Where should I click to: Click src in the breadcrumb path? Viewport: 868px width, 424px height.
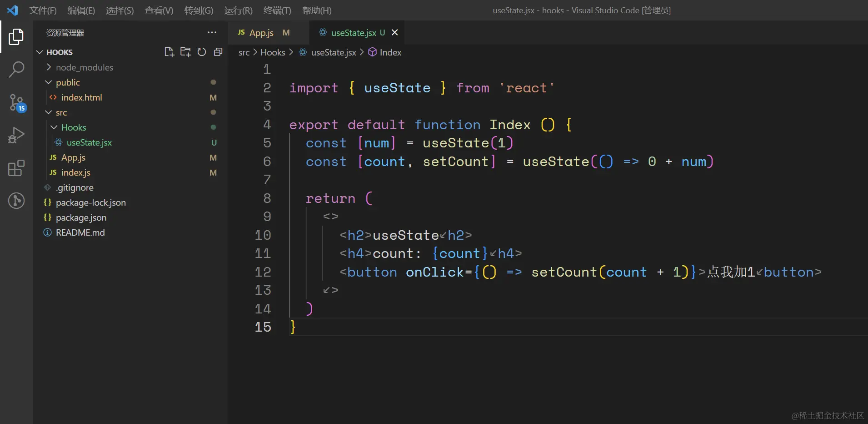pyautogui.click(x=244, y=52)
